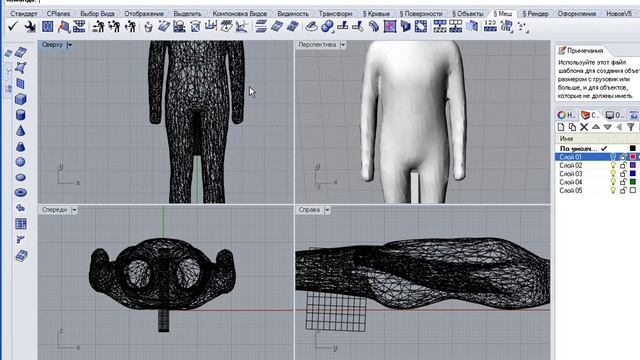The height and width of the screenshot is (360, 640).
Task: Switch to the Стандарт toolbar tab
Action: coord(24,13)
